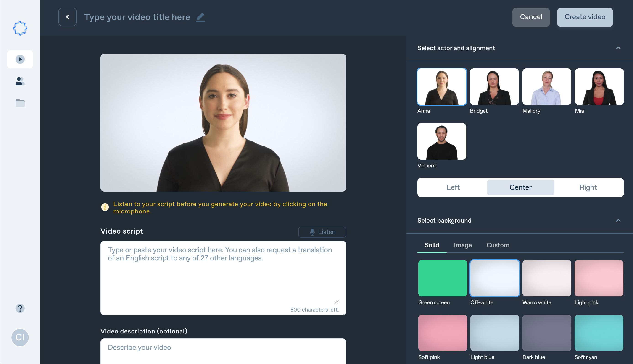The height and width of the screenshot is (364, 633).
Task: Select Center actor alignment toggle
Action: [520, 187]
